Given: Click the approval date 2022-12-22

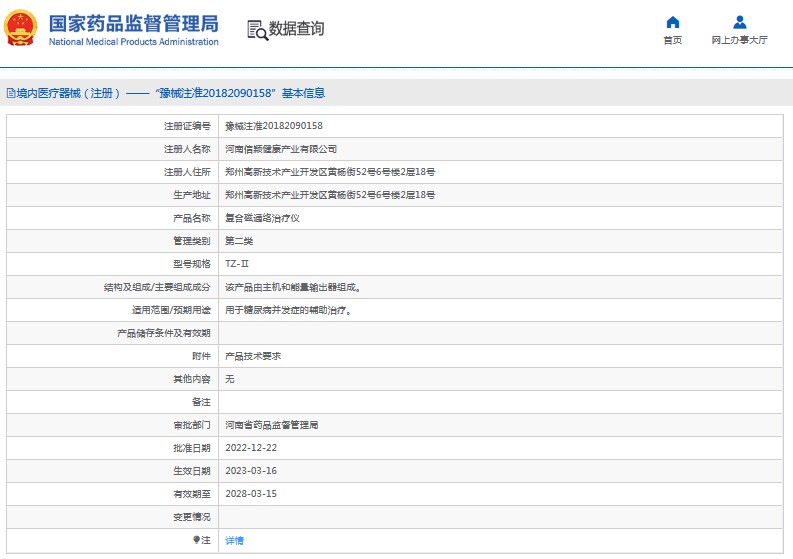Looking at the screenshot, I should click(251, 448).
